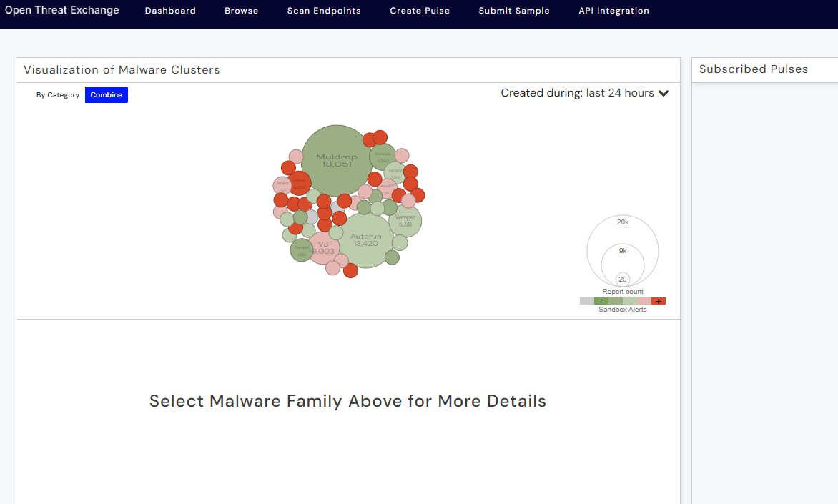Viewport: 838px width, 504px height.
Task: Click the pink swatch in Sandbox Alerts legend
Action: [x=644, y=302]
